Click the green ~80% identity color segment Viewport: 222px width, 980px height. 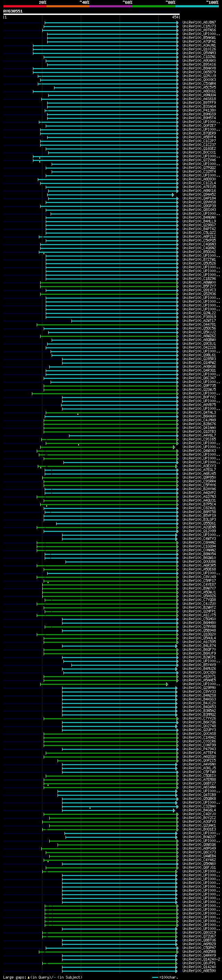tap(154, 6)
